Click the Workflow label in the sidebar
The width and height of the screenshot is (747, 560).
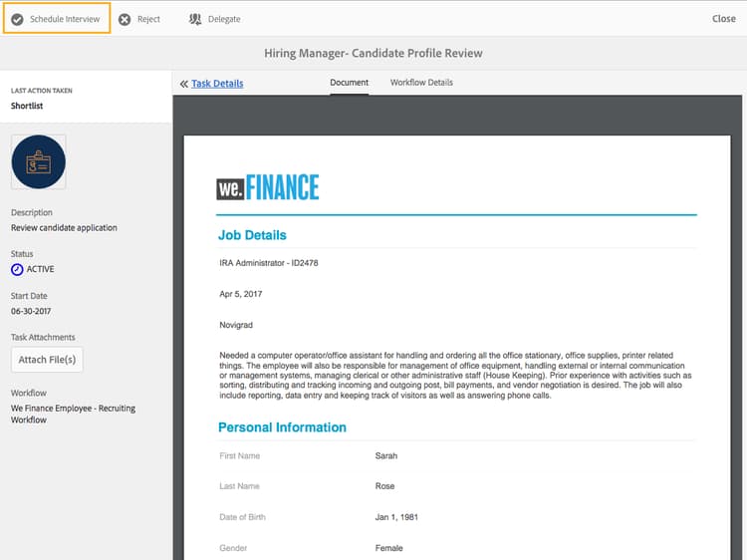click(x=29, y=394)
